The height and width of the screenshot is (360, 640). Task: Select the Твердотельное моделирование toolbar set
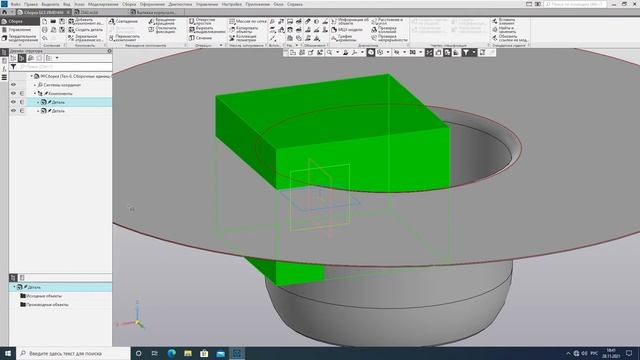pos(20,38)
